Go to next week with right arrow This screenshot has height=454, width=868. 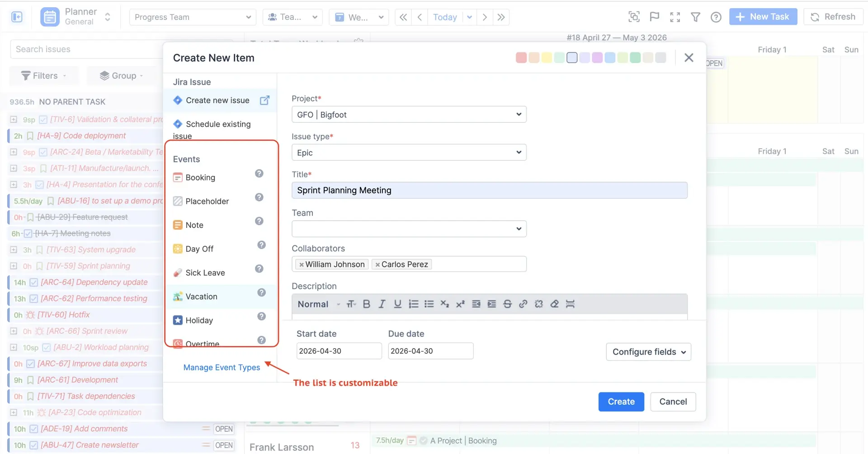coord(485,17)
